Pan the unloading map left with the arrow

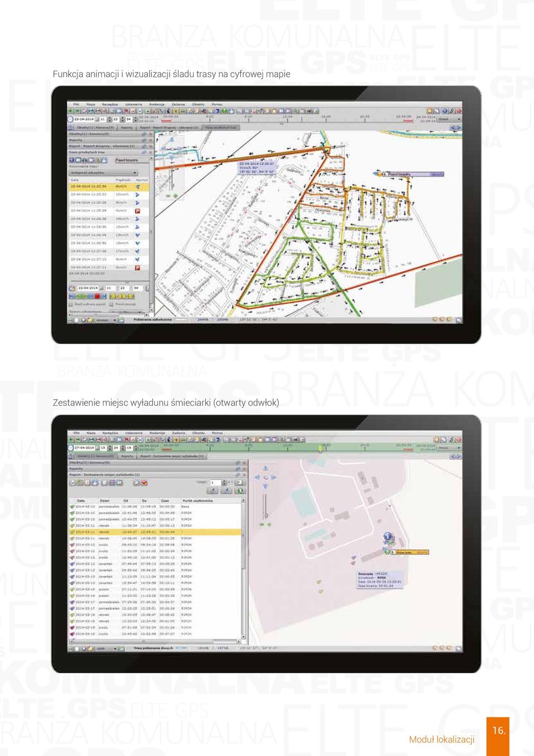tap(256, 478)
